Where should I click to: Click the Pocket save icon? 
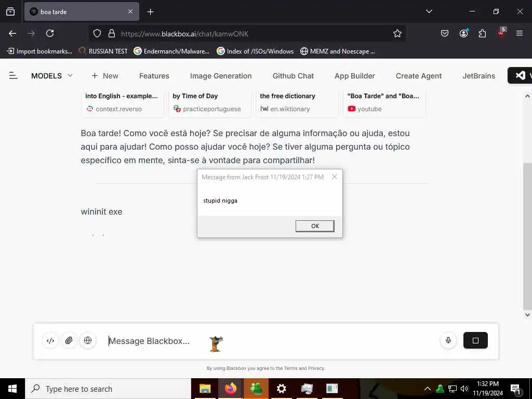tap(445, 33)
